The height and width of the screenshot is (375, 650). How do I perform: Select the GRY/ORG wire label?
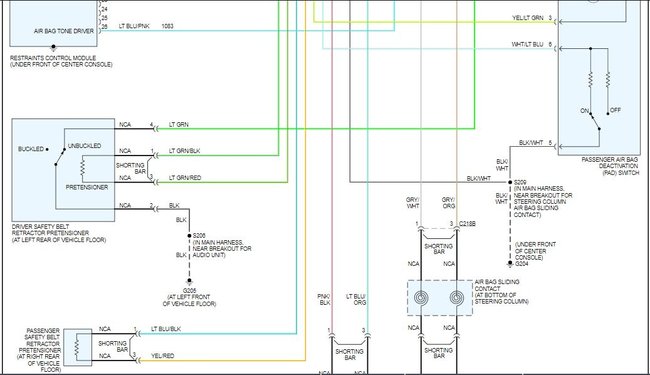[449, 203]
